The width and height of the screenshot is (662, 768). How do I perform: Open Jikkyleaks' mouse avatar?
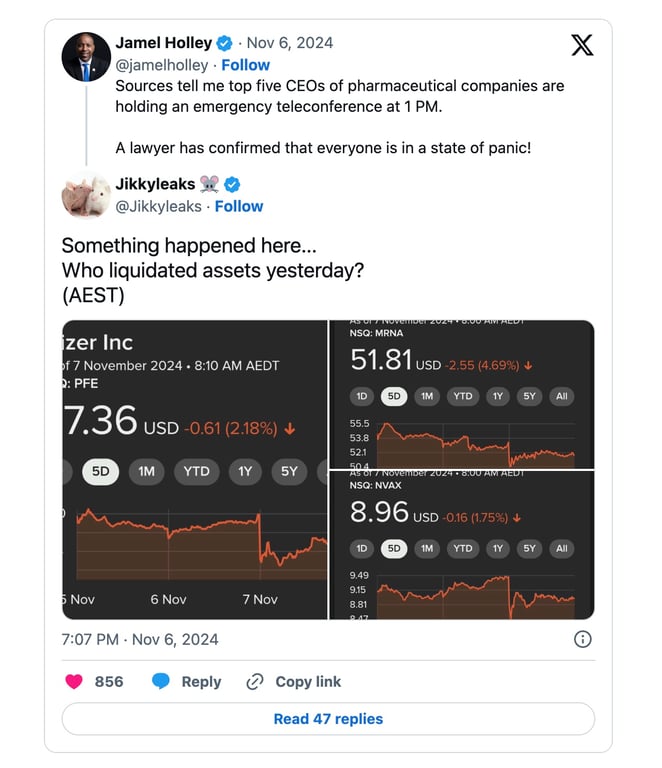tap(86, 195)
